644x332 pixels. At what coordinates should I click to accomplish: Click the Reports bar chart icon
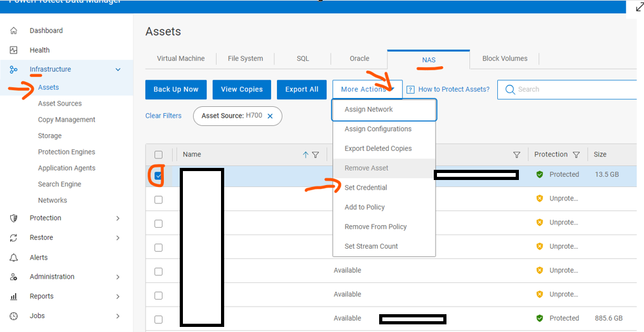pyautogui.click(x=13, y=296)
